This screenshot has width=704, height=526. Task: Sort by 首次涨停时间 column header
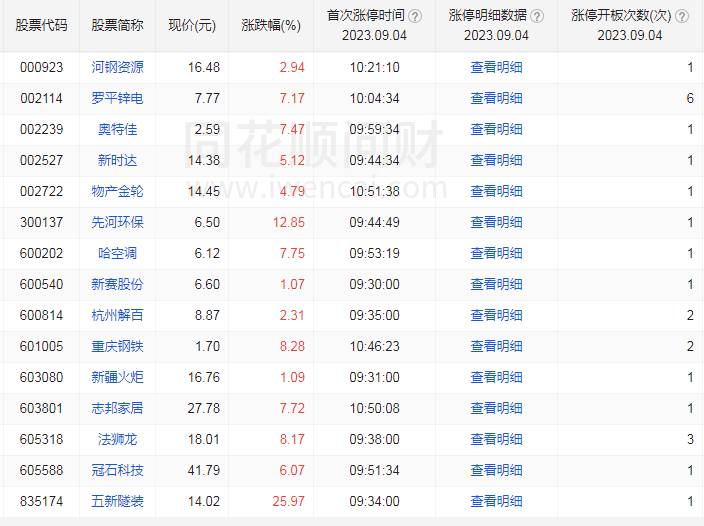366,16
